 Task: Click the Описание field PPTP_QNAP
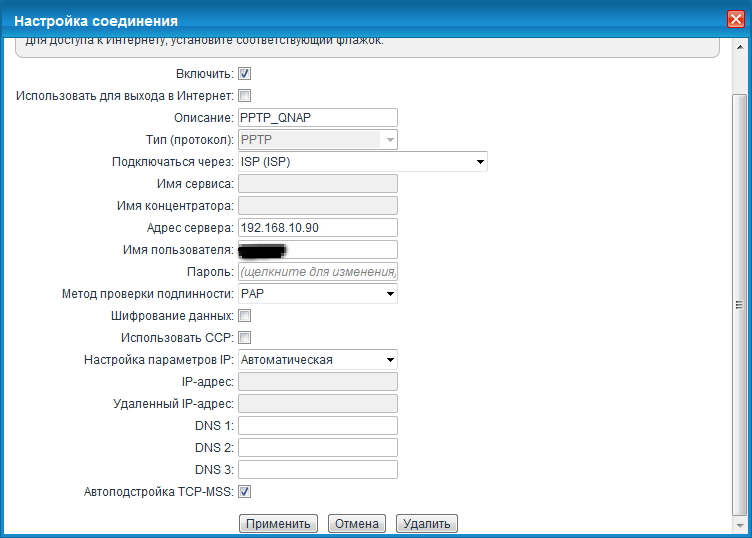pos(317,118)
